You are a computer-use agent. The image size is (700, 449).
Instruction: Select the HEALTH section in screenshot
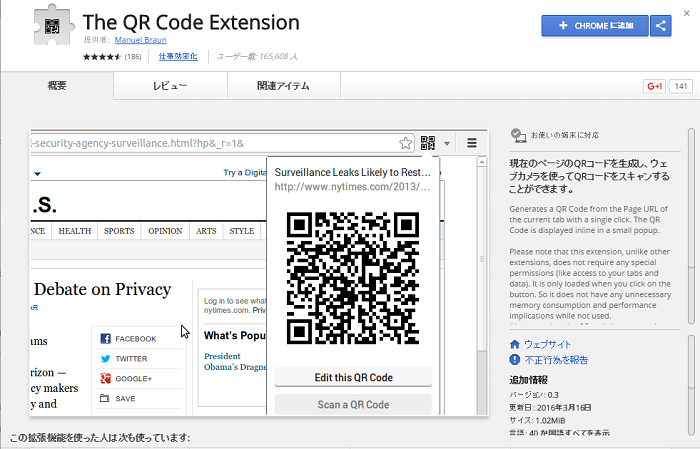pos(75,231)
